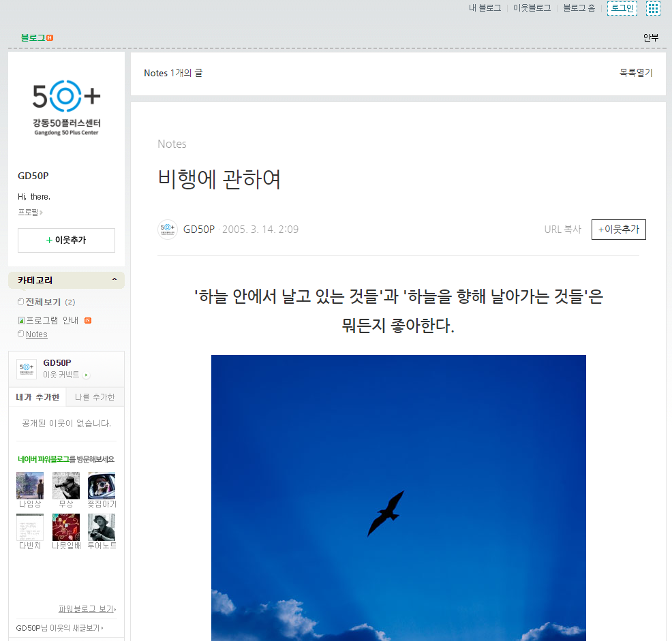
Task: Click the green 이웃추가 sidebar button
Action: pos(66,240)
